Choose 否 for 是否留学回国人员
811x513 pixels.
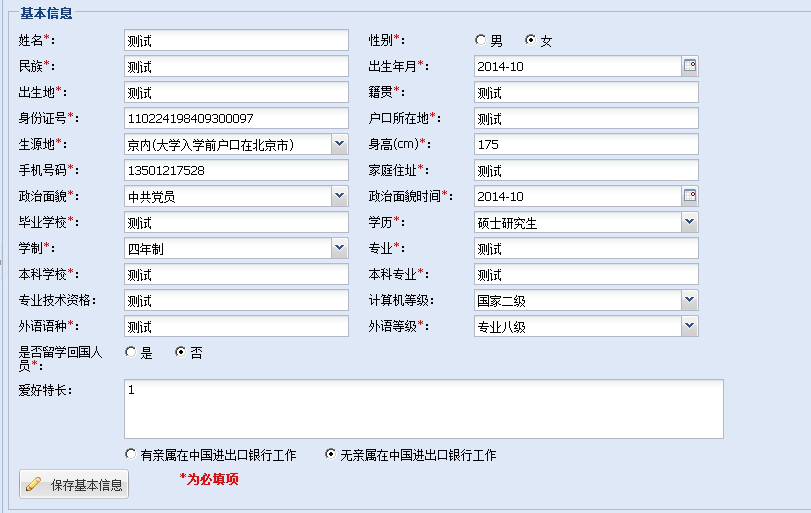tap(181, 352)
